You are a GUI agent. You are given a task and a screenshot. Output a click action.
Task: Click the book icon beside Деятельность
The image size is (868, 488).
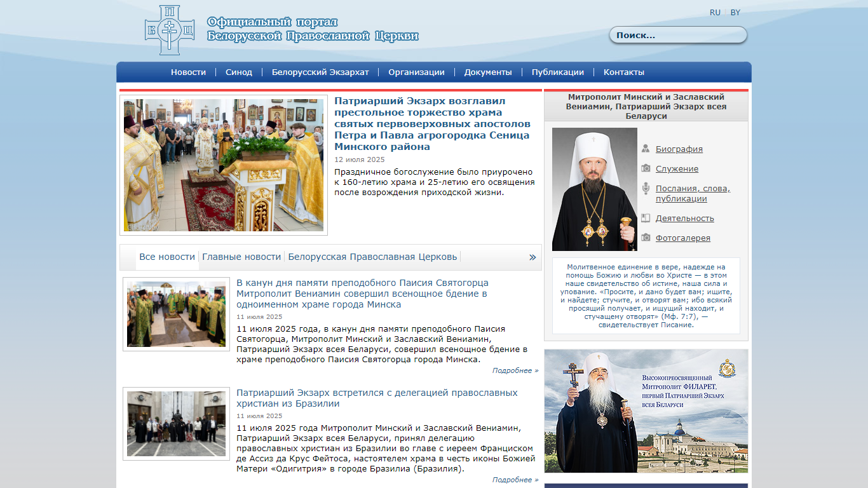coord(646,218)
